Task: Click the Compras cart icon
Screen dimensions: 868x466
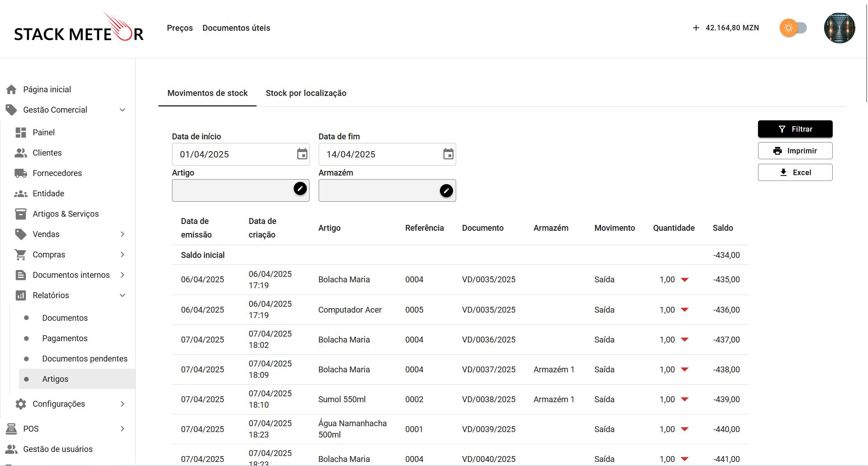Action: click(x=21, y=255)
